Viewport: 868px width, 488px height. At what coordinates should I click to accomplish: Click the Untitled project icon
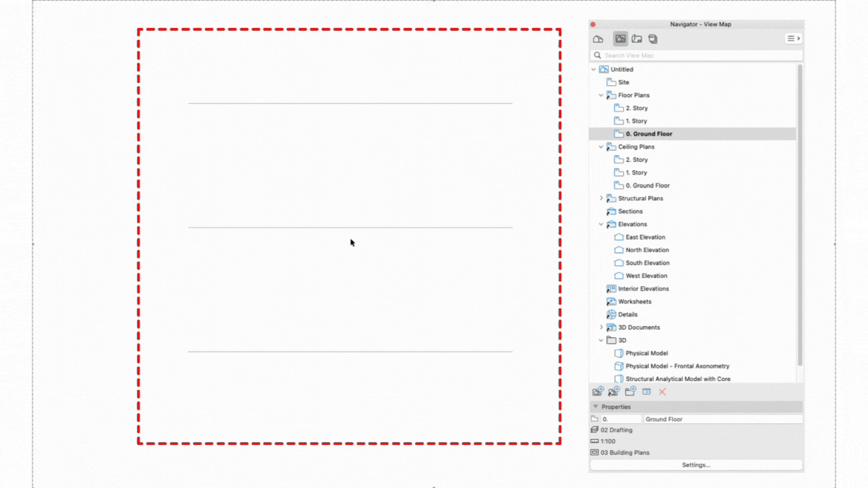click(x=604, y=70)
